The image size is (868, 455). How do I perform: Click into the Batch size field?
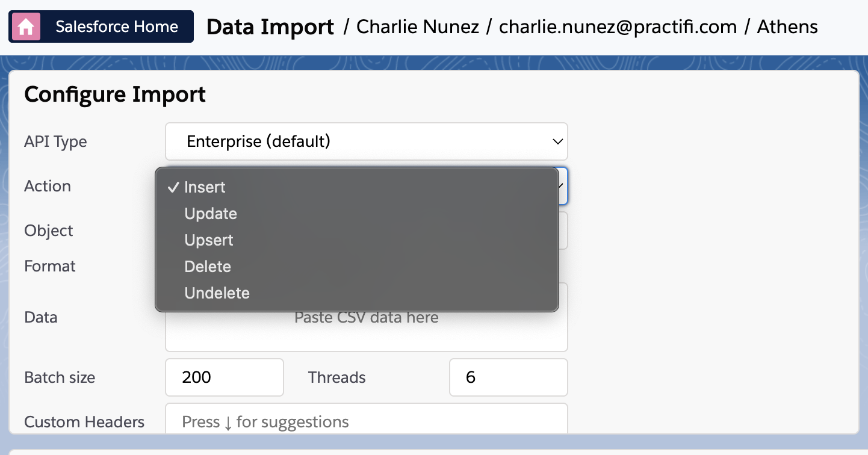(225, 377)
